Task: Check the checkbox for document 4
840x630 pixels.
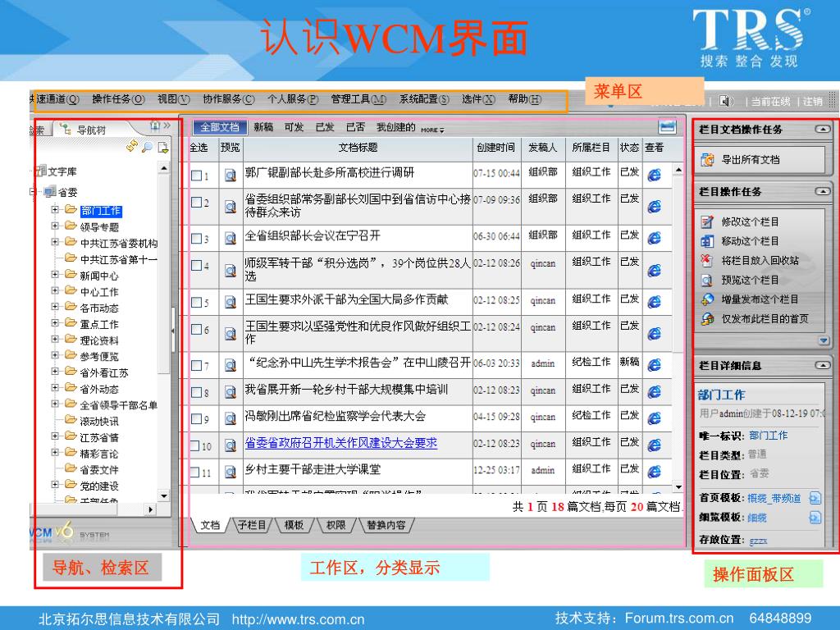Action: [197, 265]
